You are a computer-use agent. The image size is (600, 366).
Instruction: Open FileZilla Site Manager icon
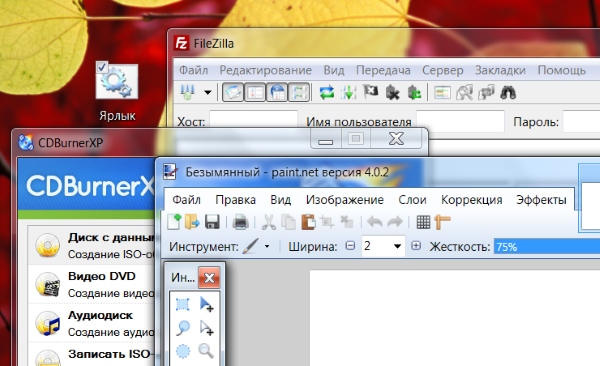click(x=188, y=92)
